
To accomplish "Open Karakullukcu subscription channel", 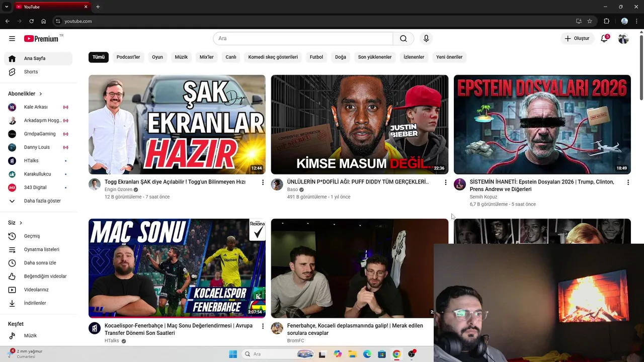I will click(x=38, y=174).
